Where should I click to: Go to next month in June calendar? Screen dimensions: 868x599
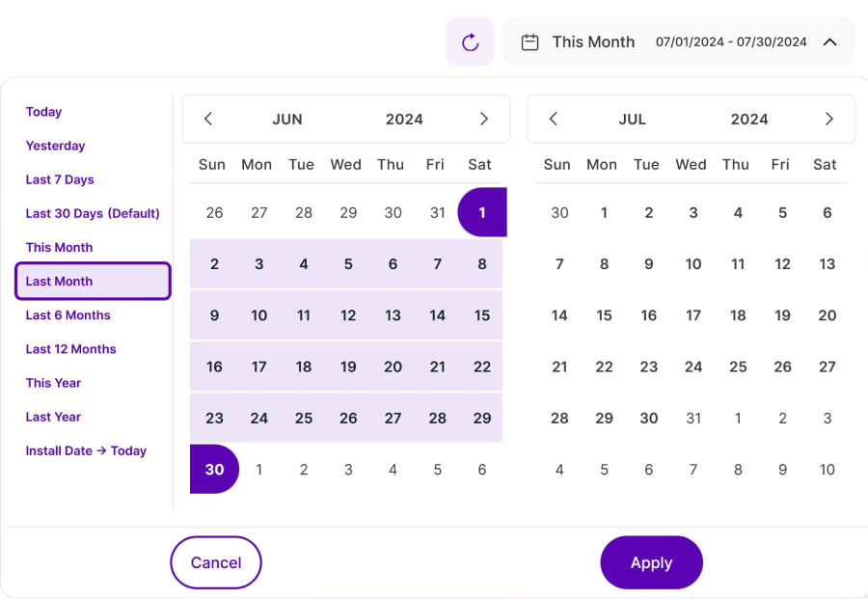click(484, 120)
